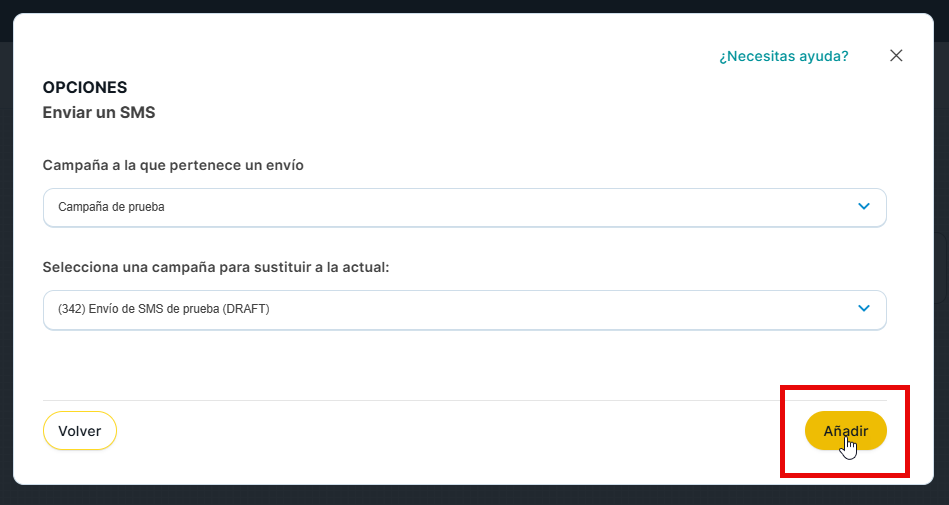This screenshot has width=949, height=505.
Task: Click the dark backdrop strip above the dialog
Action: click(474, 6)
